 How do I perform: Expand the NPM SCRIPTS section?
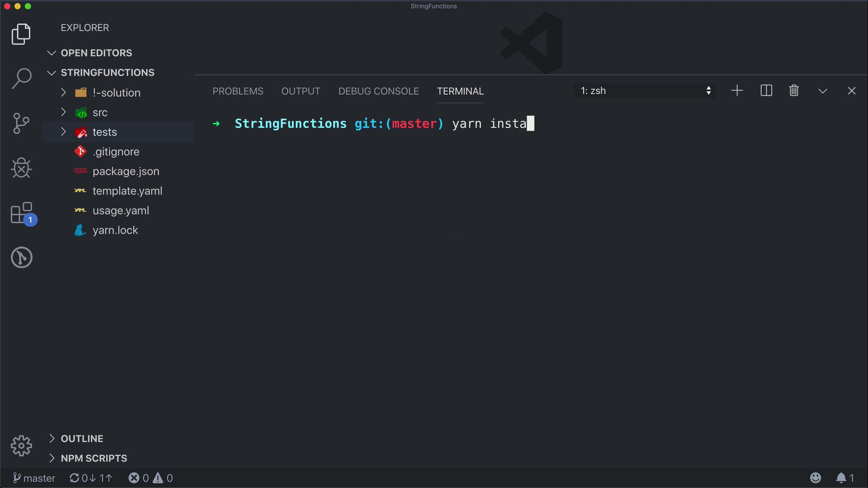tap(94, 458)
